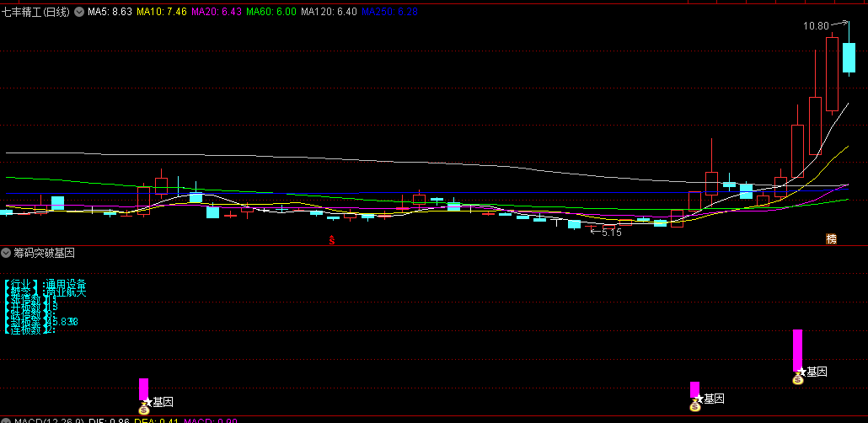868x423 pixels.
Task: Click the 5.15 low price label
Action: pyautogui.click(x=612, y=233)
